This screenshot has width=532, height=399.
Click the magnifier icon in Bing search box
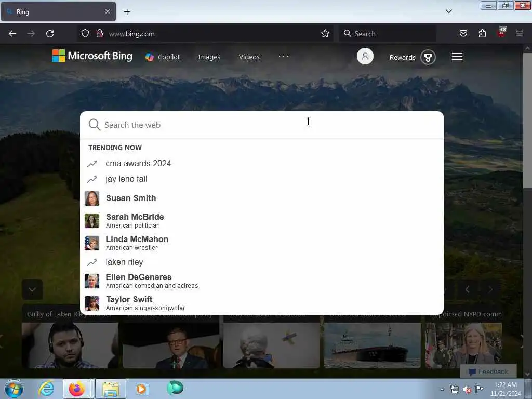tap(95, 125)
